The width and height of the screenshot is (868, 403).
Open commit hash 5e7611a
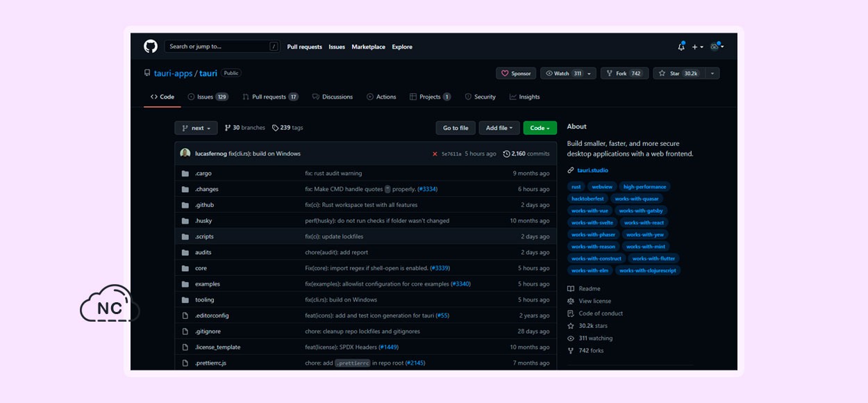click(x=451, y=154)
